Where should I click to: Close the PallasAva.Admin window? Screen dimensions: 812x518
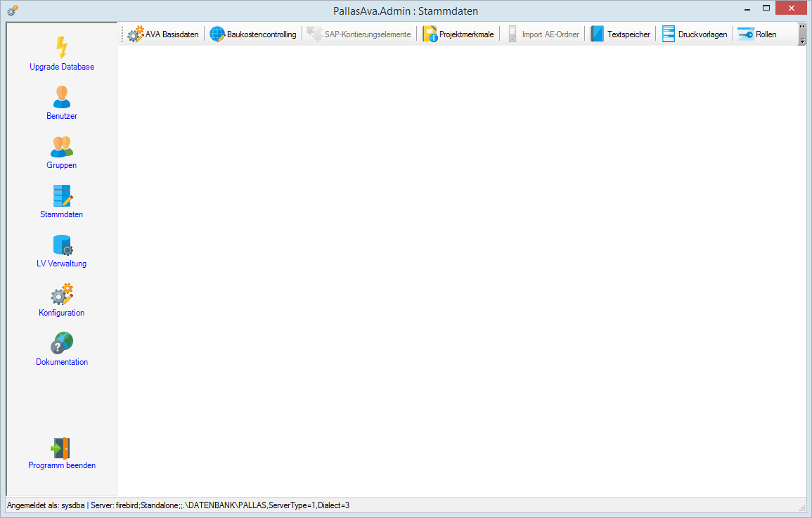(x=792, y=9)
